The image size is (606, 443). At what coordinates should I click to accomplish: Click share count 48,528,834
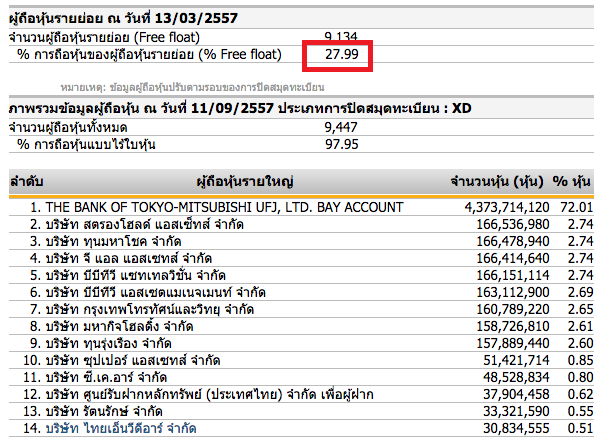[516, 377]
